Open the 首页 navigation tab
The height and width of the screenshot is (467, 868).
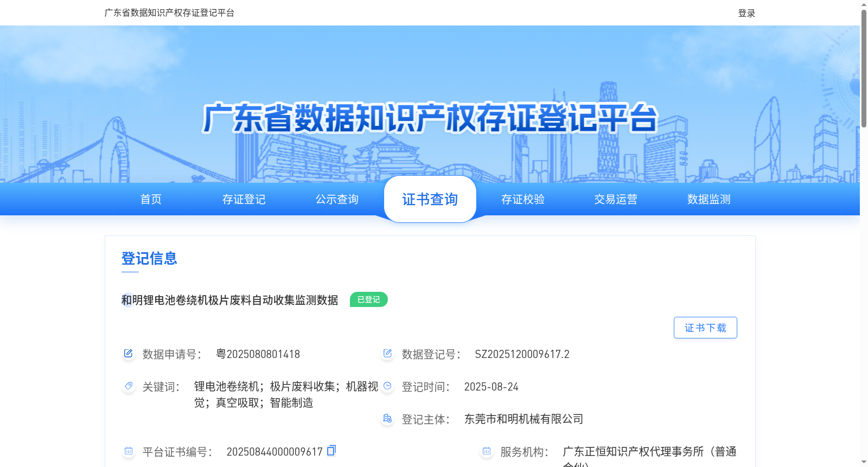[151, 199]
